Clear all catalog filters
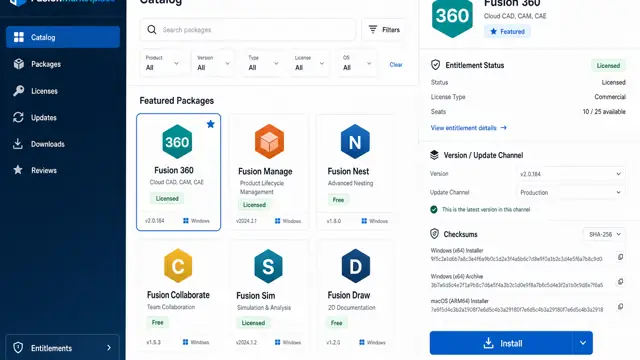The image size is (640, 360). [396, 64]
